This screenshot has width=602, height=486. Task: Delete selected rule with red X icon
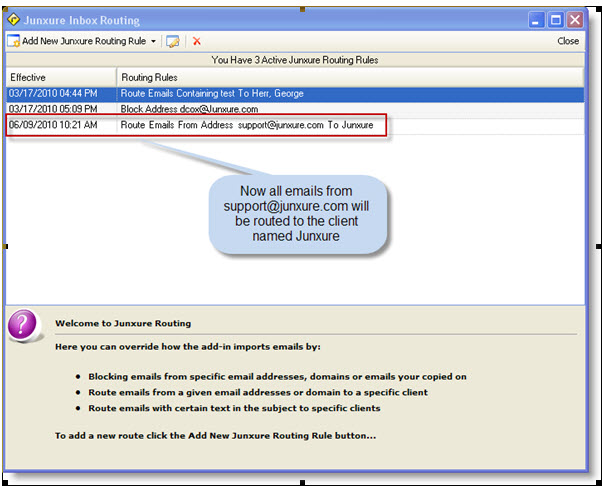coord(197,41)
